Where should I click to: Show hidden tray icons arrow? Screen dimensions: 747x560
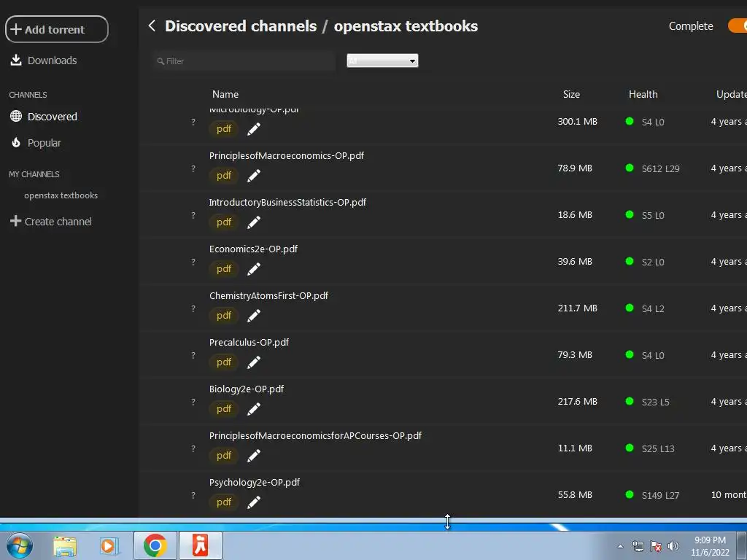tap(620, 546)
